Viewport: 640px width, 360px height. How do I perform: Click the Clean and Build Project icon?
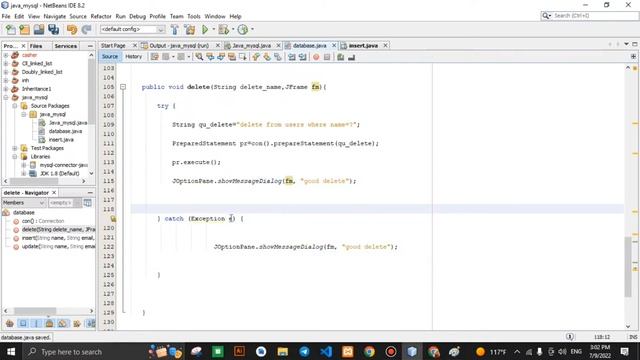190,29
